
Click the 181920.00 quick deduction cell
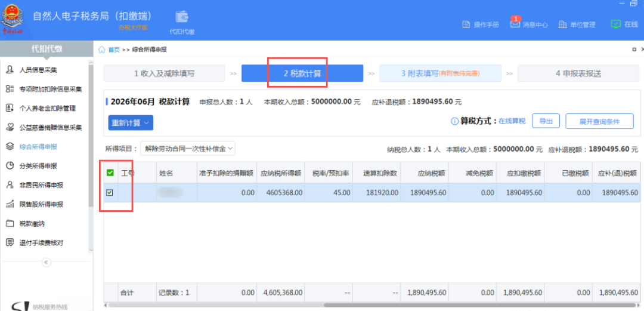tap(376, 193)
